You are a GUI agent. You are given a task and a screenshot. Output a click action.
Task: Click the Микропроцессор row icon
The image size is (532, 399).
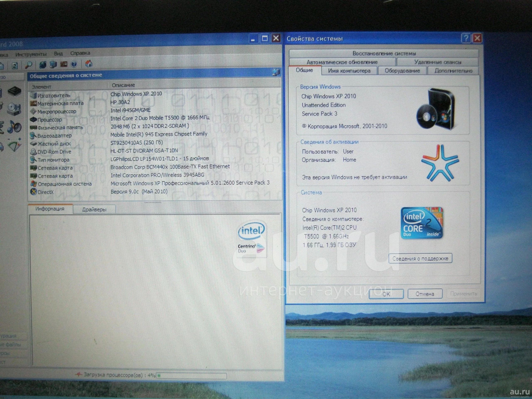click(x=33, y=111)
